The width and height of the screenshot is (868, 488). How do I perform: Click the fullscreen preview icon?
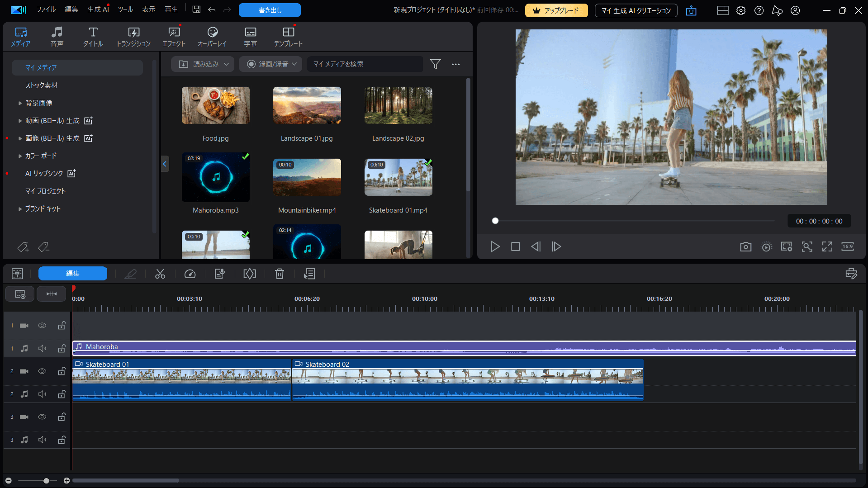coord(827,246)
